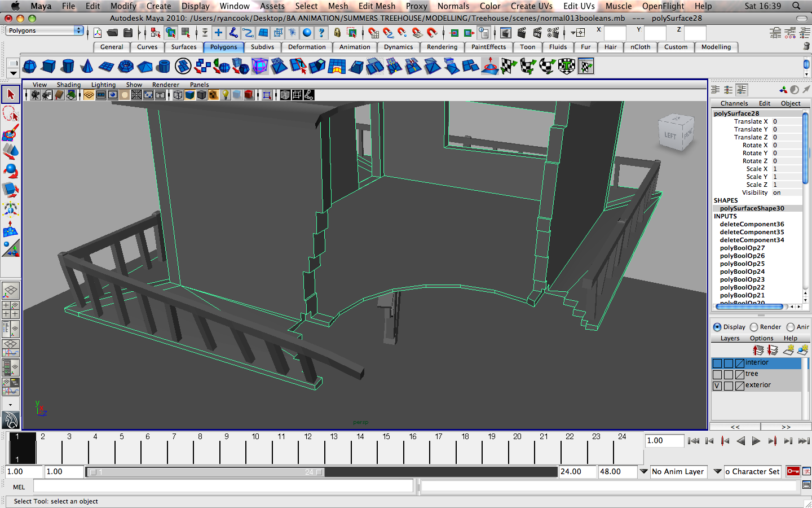Activate the Lasso select tool
This screenshot has width=812, height=508.
click(10, 113)
